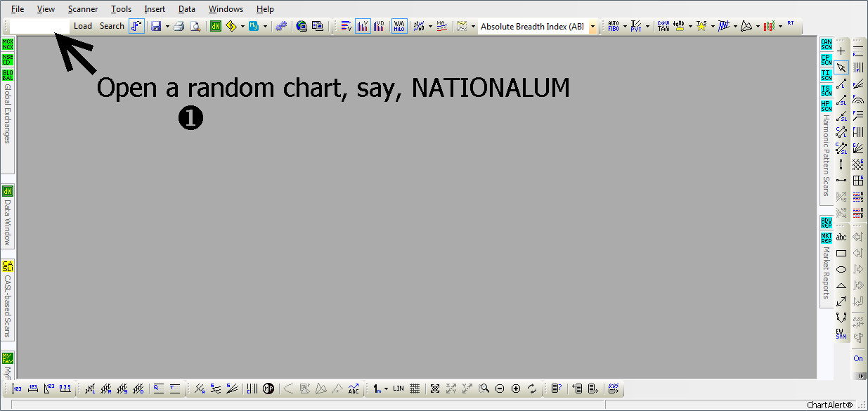The height and width of the screenshot is (411, 868).
Task: Click the TS SCN scan icon
Action: tap(827, 91)
